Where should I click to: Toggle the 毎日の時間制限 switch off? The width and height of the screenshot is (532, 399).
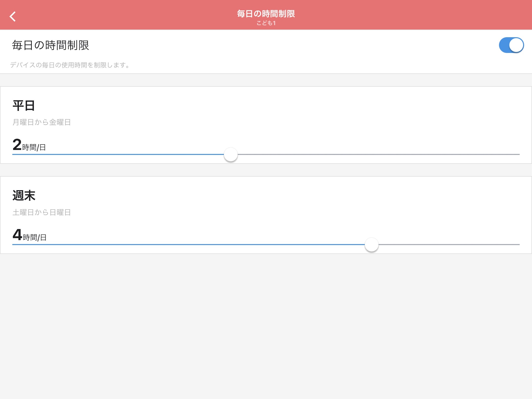pyautogui.click(x=511, y=45)
